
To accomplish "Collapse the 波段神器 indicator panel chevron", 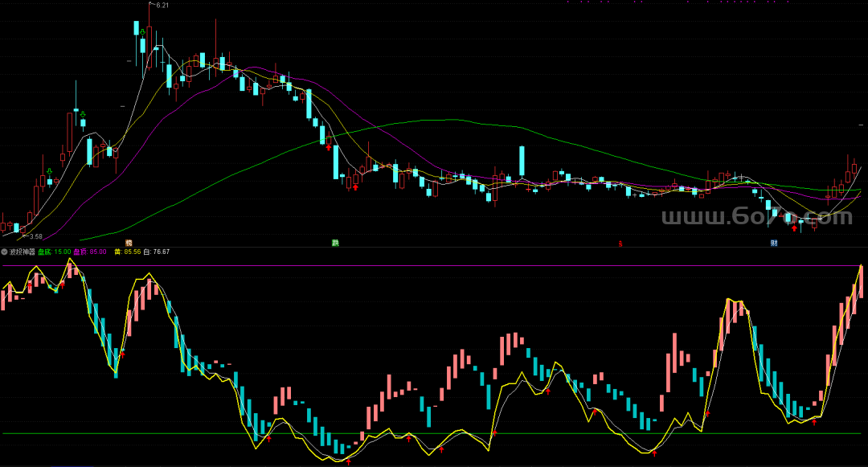I will coord(4,252).
